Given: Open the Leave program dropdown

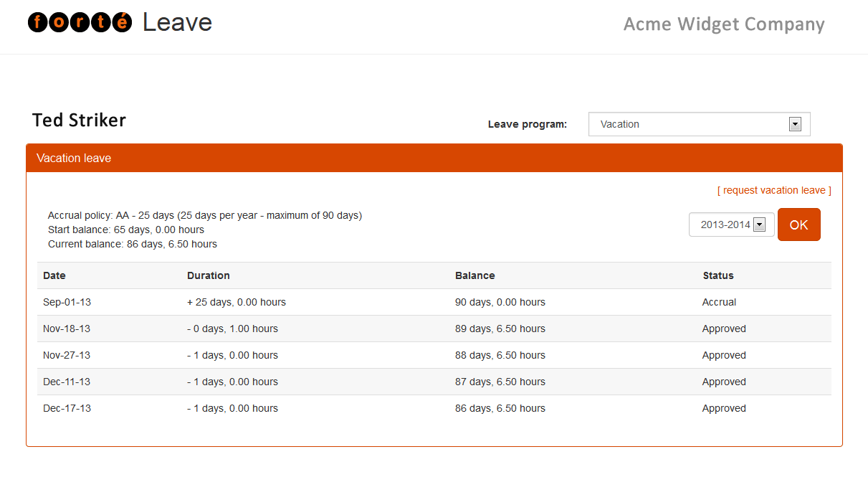Looking at the screenshot, I should pyautogui.click(x=700, y=124).
